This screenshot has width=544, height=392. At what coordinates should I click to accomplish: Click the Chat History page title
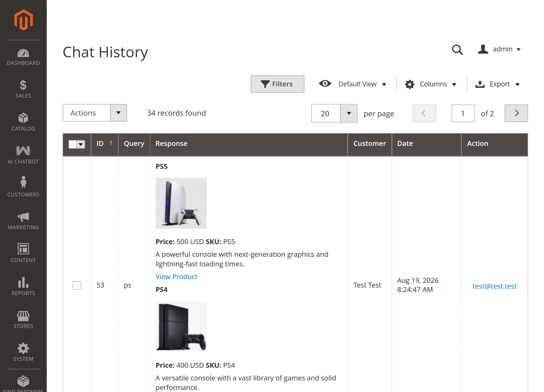click(105, 52)
